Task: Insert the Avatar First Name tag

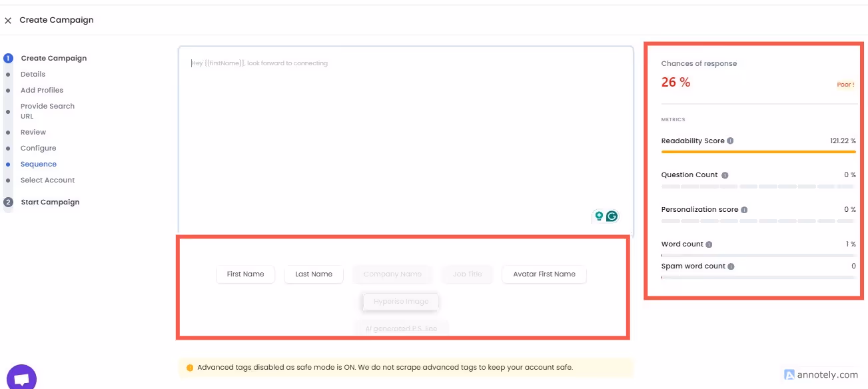Action: click(x=544, y=274)
